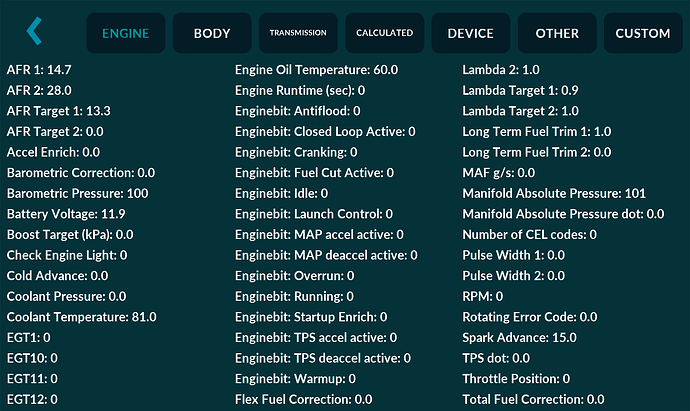Tap the back arrow icon

(x=34, y=31)
